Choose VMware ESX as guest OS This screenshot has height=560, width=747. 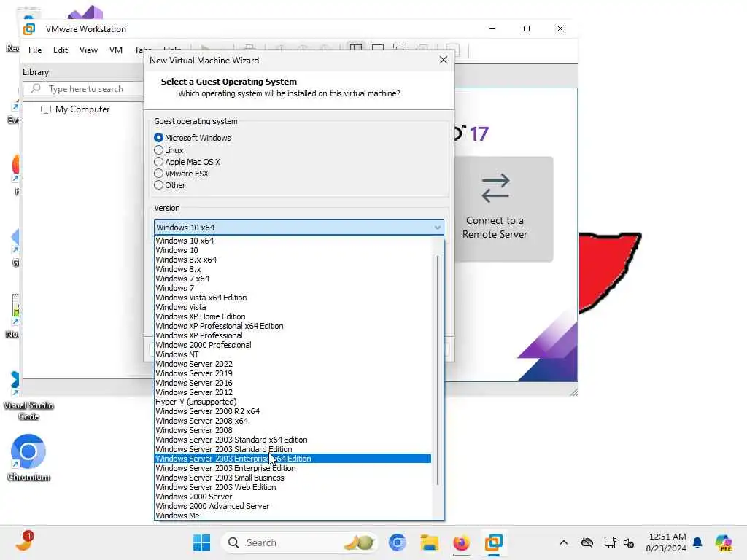coord(158,174)
